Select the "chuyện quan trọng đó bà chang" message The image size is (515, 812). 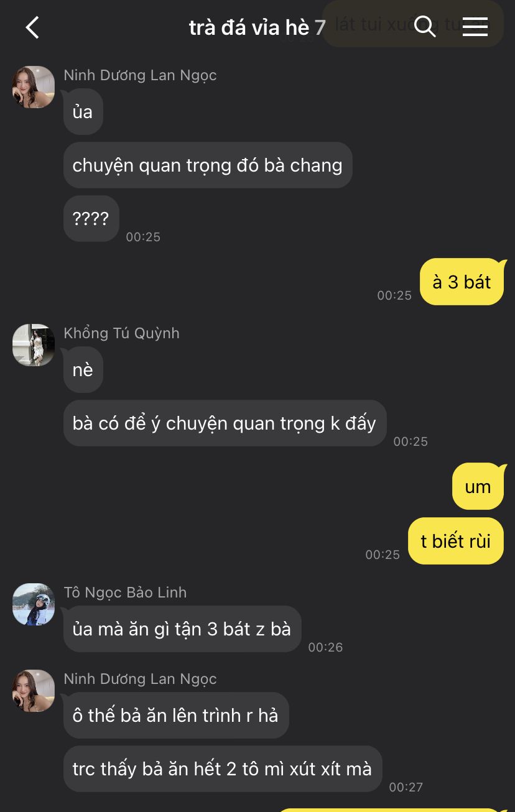click(208, 165)
